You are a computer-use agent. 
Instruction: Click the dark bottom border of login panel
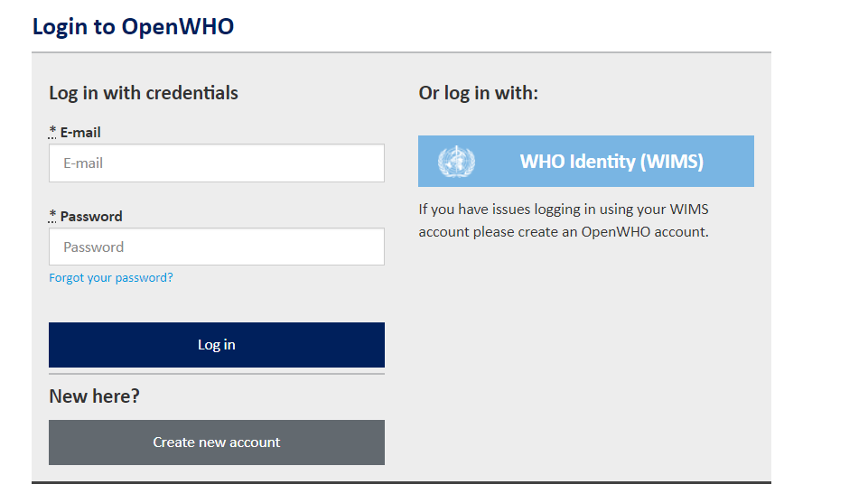coord(401,482)
